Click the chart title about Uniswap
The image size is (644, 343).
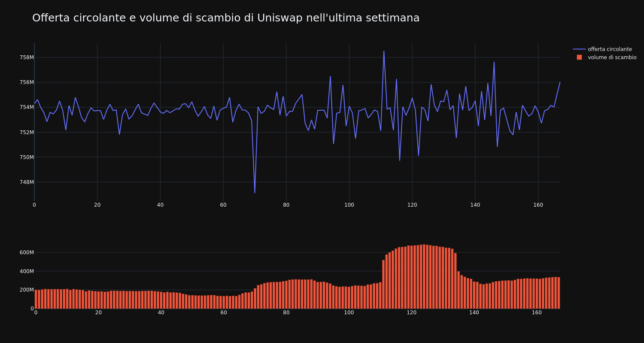point(226,18)
